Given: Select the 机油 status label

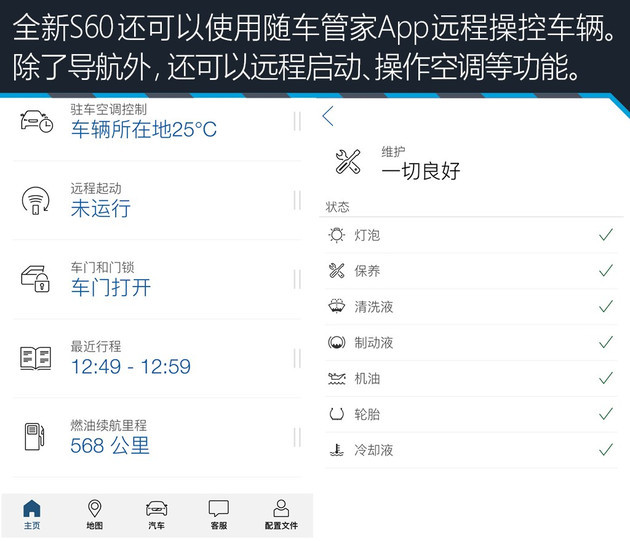Looking at the screenshot, I should coord(367,378).
